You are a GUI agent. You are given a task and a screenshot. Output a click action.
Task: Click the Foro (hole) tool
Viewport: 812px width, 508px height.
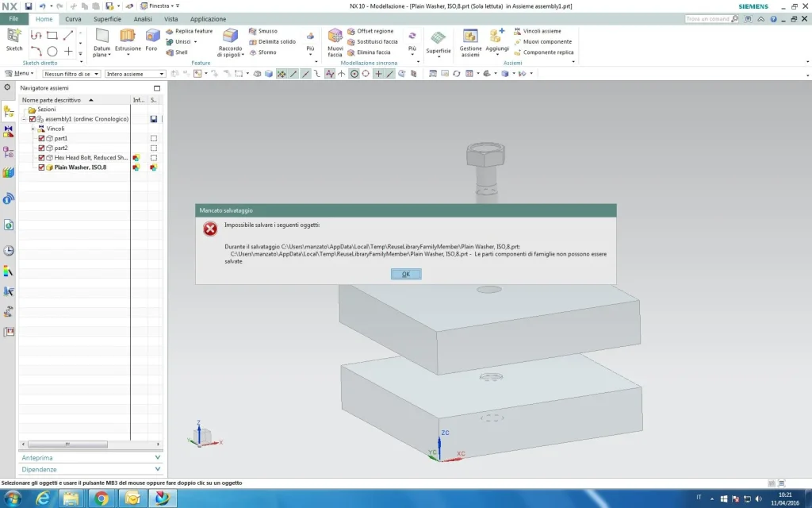pyautogui.click(x=152, y=37)
